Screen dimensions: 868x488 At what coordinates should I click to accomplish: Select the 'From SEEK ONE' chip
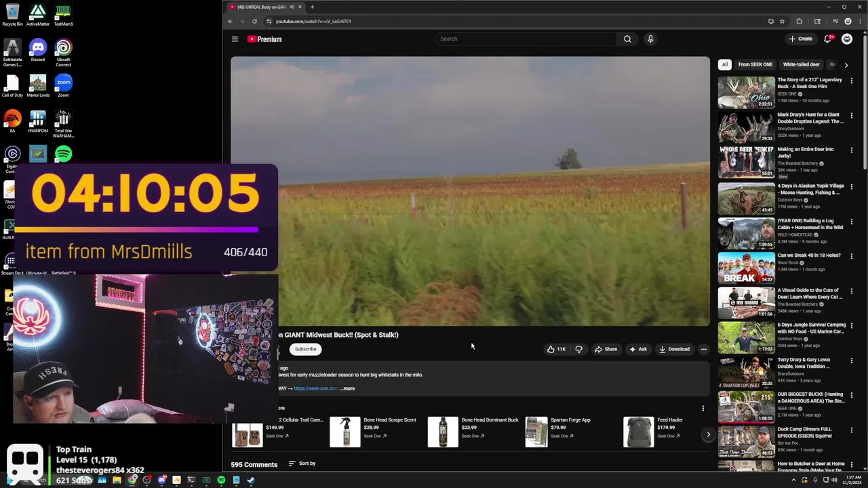[755, 64]
